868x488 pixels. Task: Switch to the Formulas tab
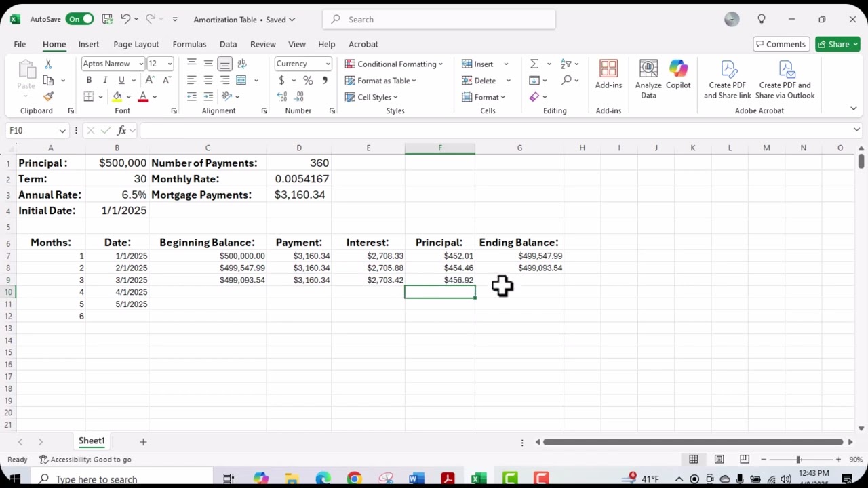tap(189, 44)
